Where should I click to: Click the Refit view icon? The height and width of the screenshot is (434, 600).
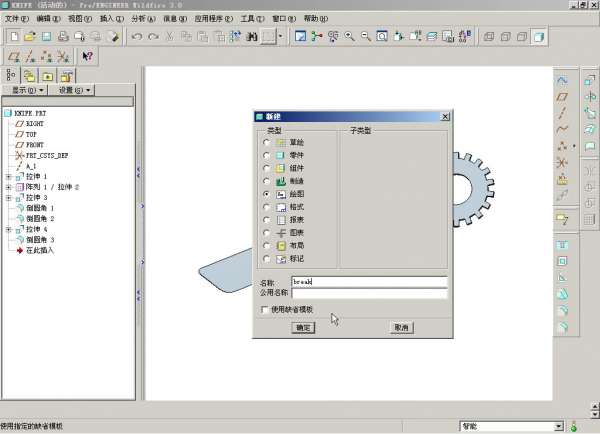[x=382, y=37]
